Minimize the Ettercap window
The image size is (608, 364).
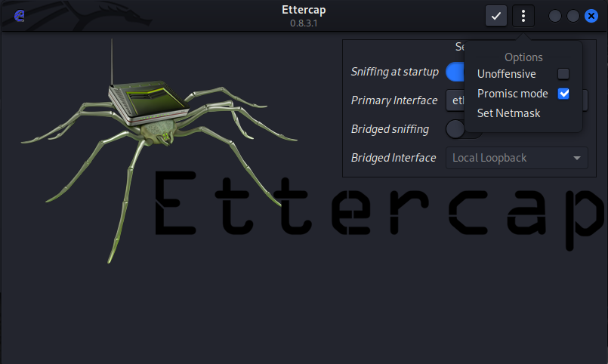[x=555, y=16]
